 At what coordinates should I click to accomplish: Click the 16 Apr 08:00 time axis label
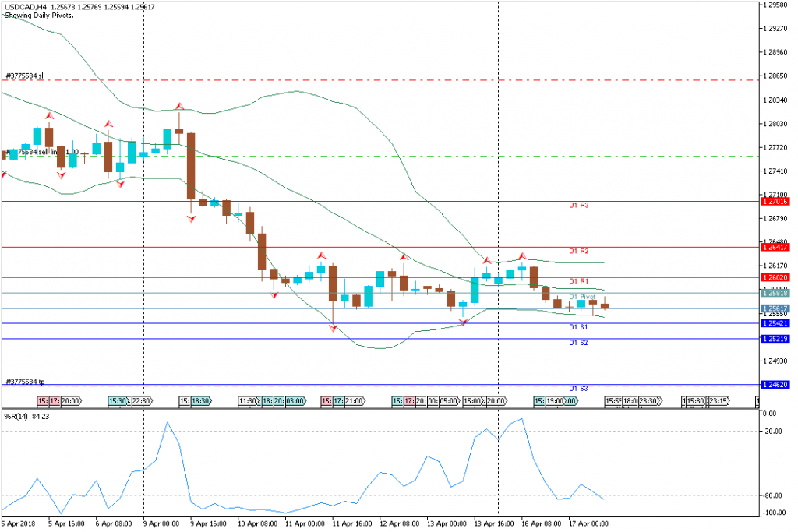tap(542, 524)
